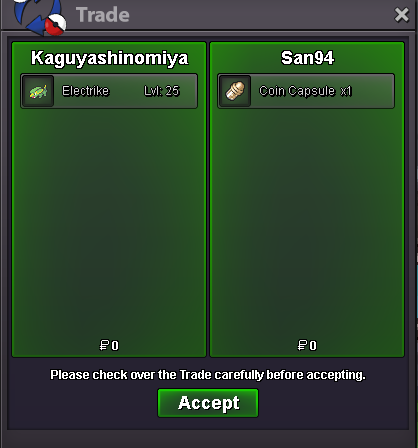Click the empty area in Kaguyashinomiya's offer panel
Screen dimensions: 418x448
coord(109,220)
